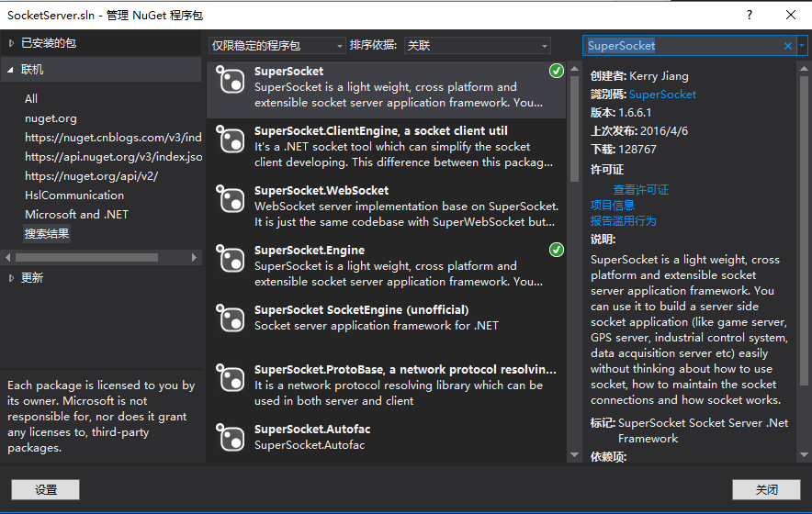The width and height of the screenshot is (812, 514).
Task: Open help with the question mark icon
Action: 750,15
